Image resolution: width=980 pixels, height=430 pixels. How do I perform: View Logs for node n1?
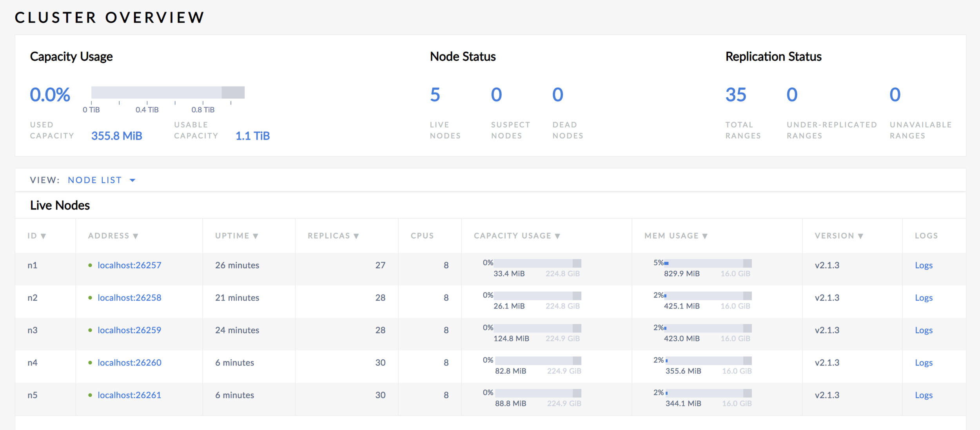point(924,266)
